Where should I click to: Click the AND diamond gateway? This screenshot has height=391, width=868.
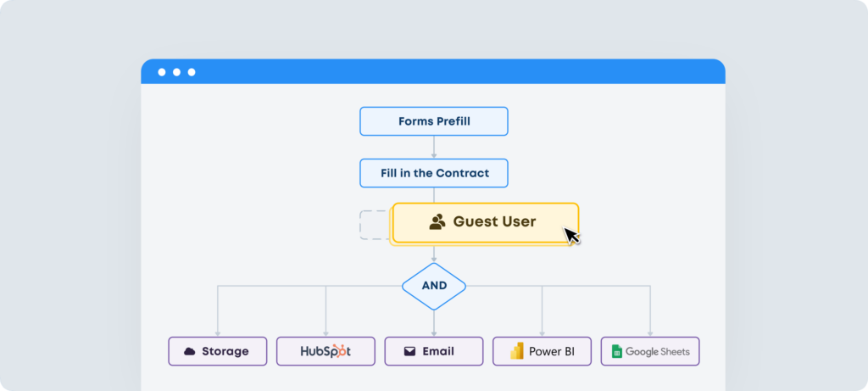click(434, 286)
